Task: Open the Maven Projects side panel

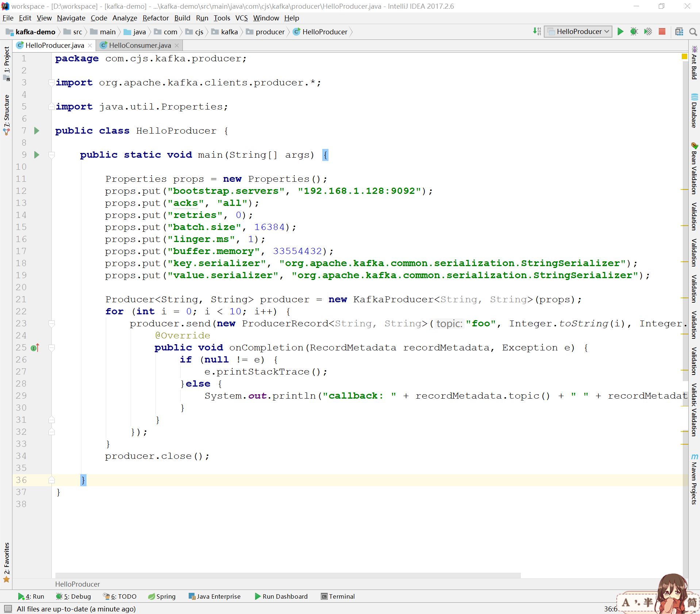Action: [694, 479]
